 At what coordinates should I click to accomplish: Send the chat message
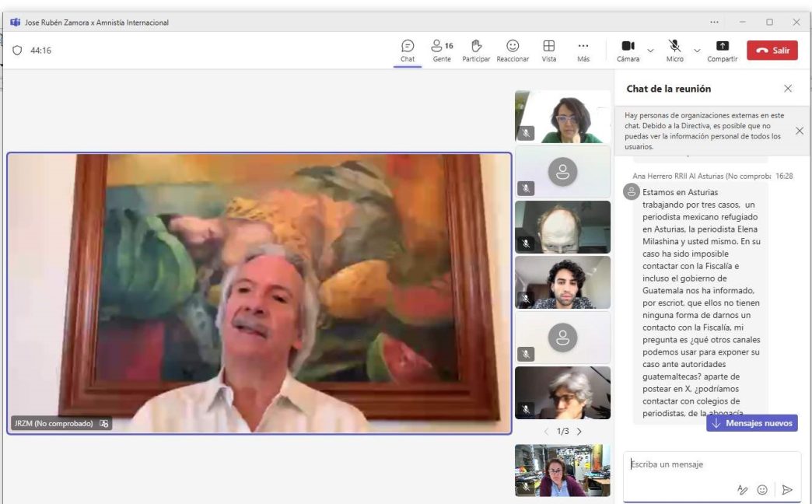tap(787, 489)
